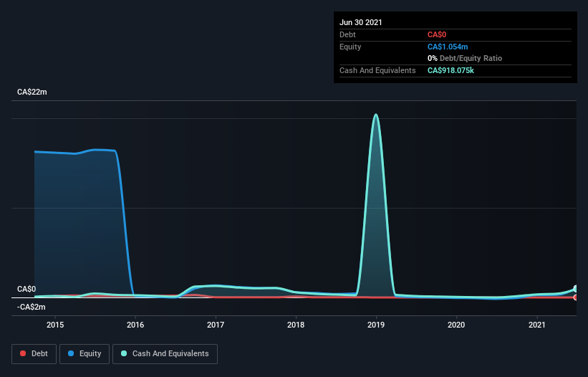Toggle the Debt series legend button
The width and height of the screenshot is (588, 377).
34,354
